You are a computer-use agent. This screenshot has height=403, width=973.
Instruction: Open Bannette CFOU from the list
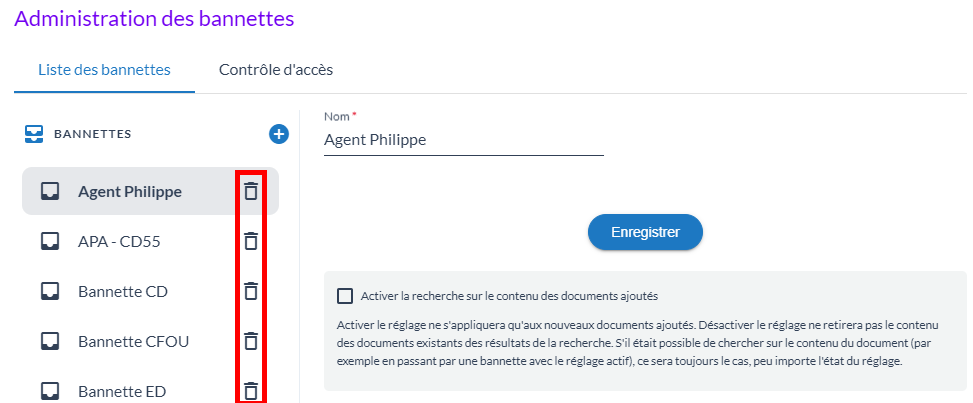click(133, 341)
